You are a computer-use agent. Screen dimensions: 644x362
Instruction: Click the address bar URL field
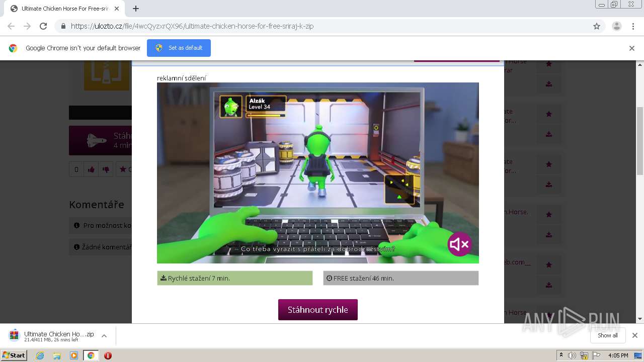(322, 26)
